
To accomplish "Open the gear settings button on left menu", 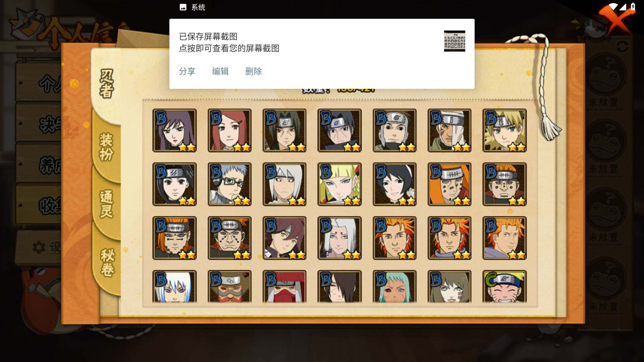I will pyautogui.click(x=38, y=247).
